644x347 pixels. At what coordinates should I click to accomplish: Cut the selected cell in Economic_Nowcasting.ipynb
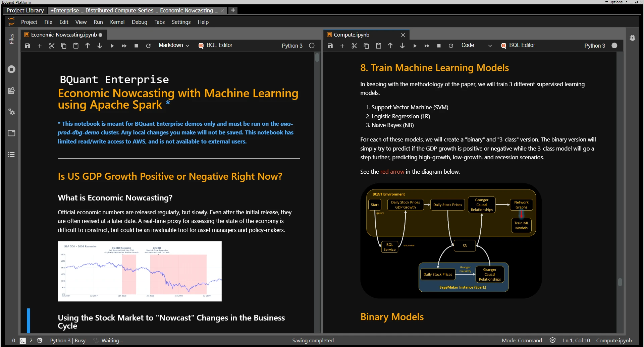52,46
